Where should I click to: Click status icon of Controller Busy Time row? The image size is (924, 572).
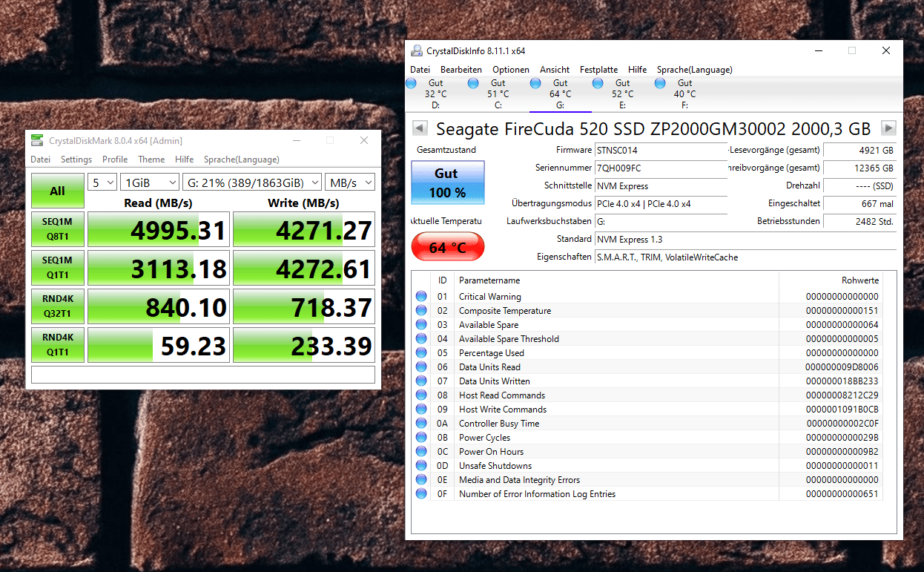[421, 424]
